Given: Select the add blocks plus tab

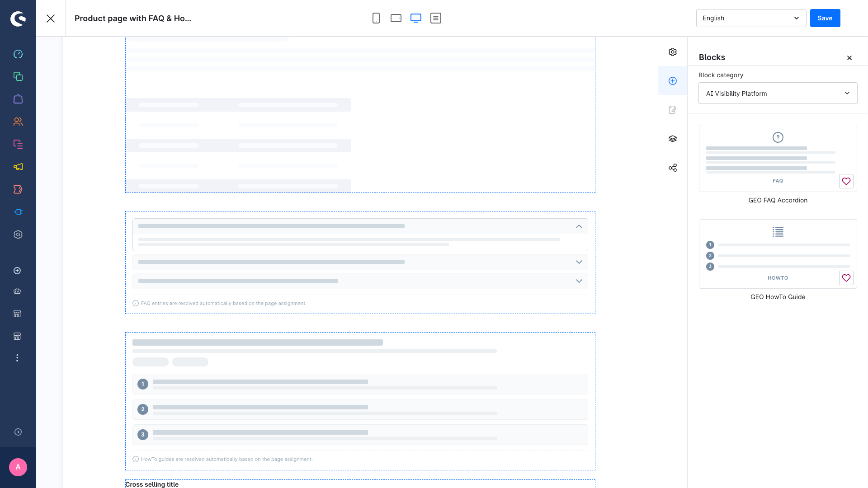Looking at the screenshot, I should point(673,81).
